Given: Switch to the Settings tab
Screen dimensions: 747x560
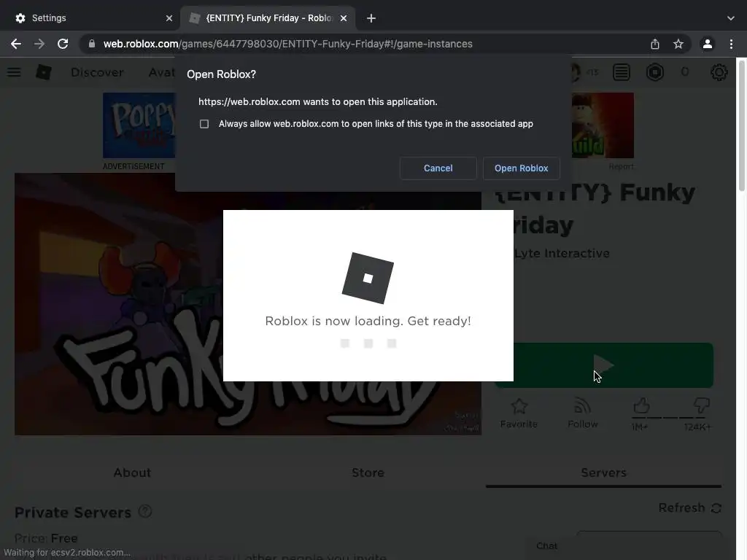Looking at the screenshot, I should pos(90,18).
